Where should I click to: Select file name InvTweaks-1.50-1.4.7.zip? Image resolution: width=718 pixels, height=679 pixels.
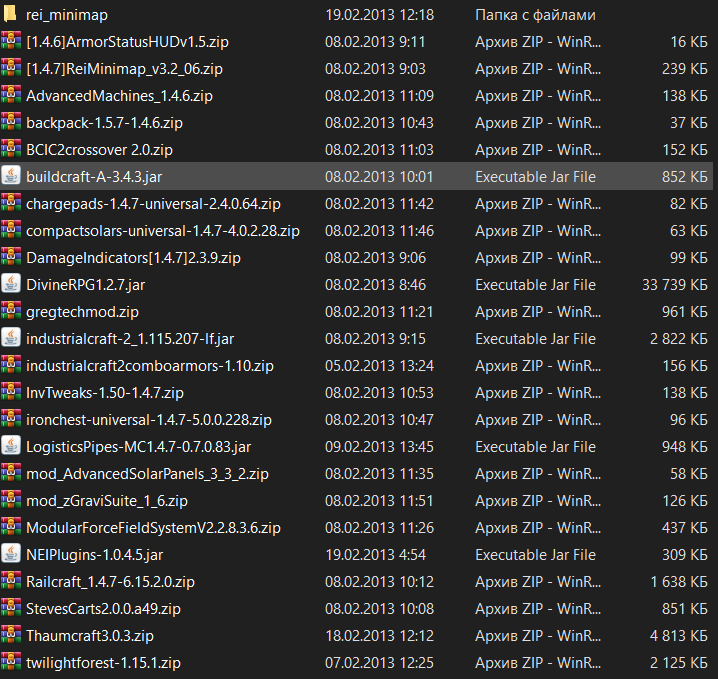coord(105,393)
